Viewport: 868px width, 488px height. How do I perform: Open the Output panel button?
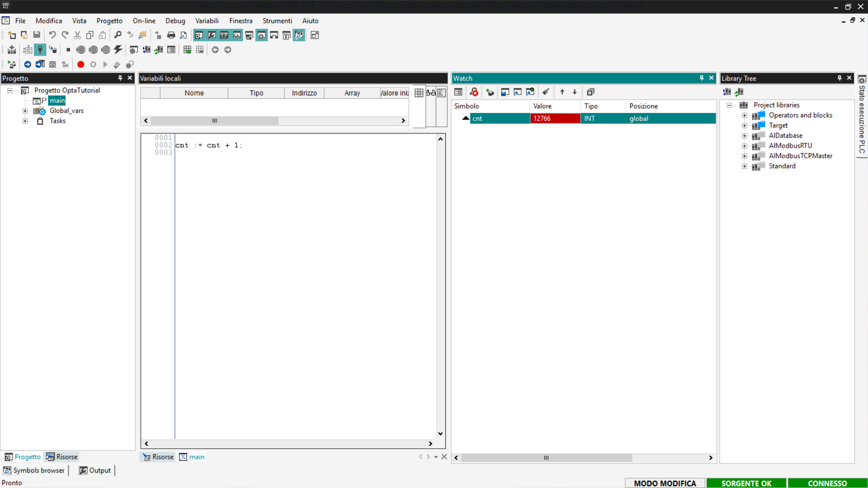(95, 470)
